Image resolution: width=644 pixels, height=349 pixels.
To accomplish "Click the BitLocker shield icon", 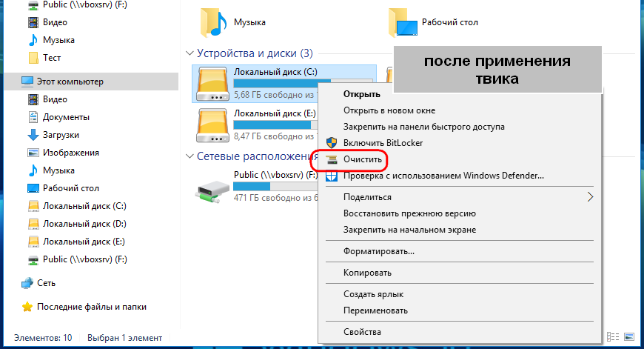I will 332,143.
